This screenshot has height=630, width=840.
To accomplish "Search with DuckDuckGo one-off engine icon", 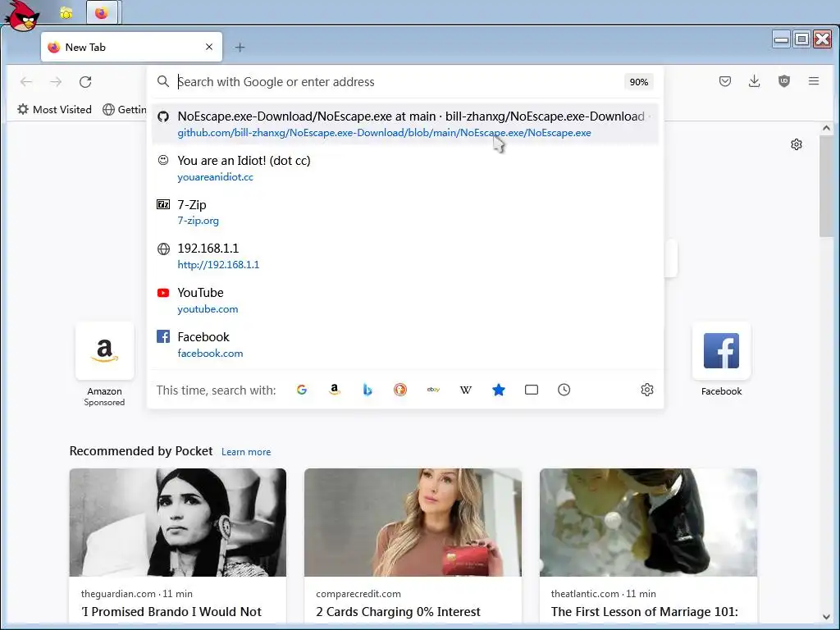I will (400, 390).
